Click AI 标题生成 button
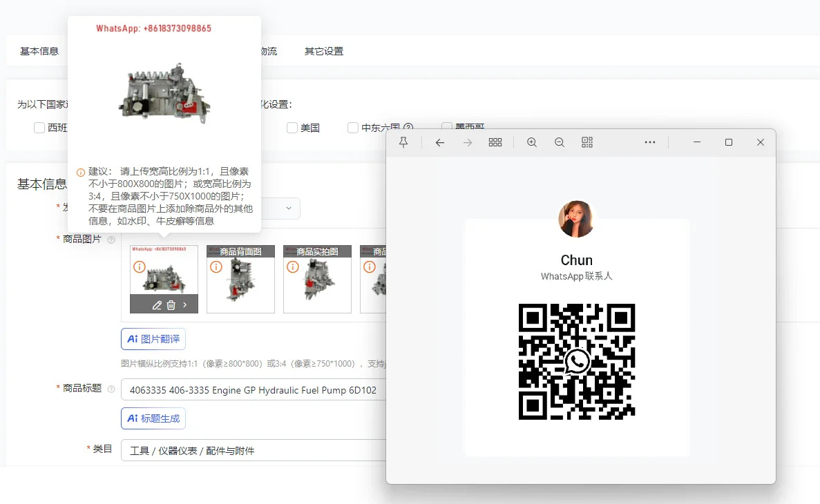The height and width of the screenshot is (504, 820). pos(153,418)
